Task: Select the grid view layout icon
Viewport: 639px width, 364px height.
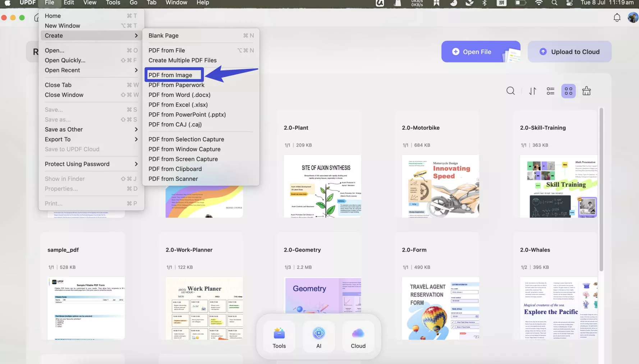Action: pos(568,91)
